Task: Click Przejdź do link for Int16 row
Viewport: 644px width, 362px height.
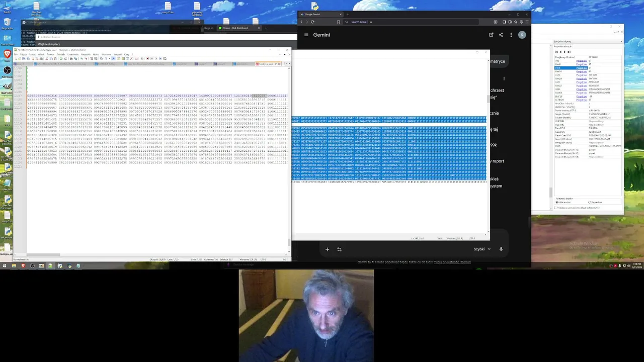Action: click(582, 68)
